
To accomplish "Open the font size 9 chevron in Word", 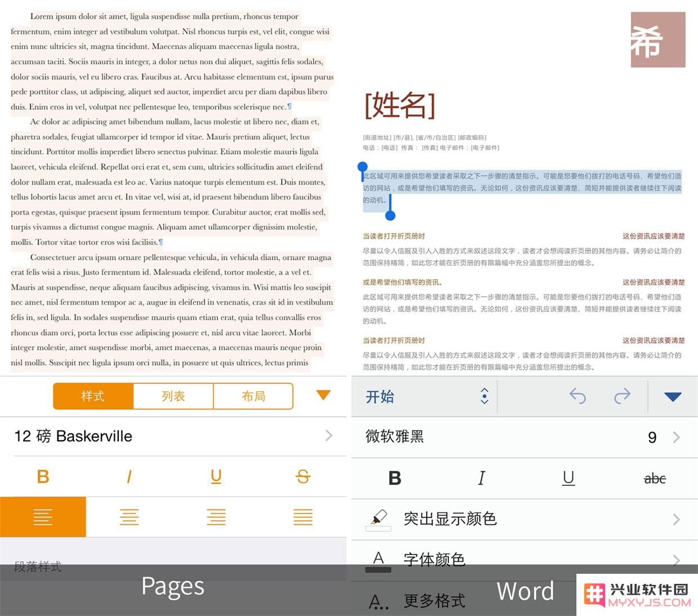I will point(676,438).
